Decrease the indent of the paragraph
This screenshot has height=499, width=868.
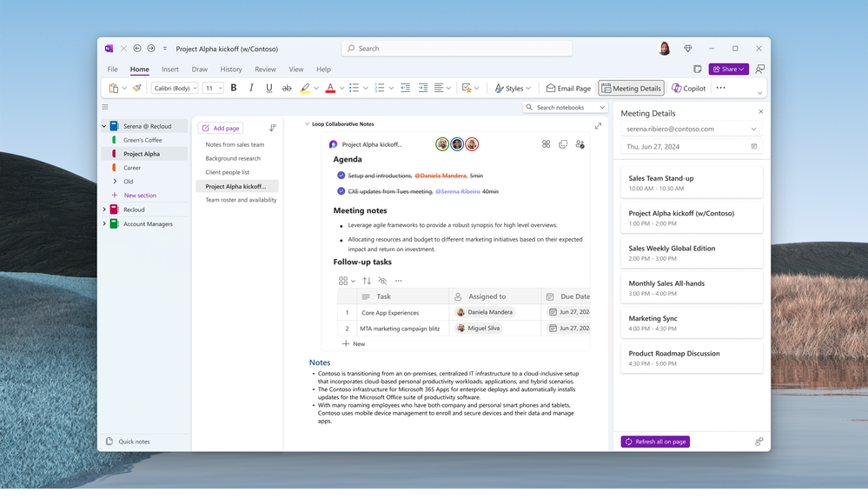click(x=405, y=88)
